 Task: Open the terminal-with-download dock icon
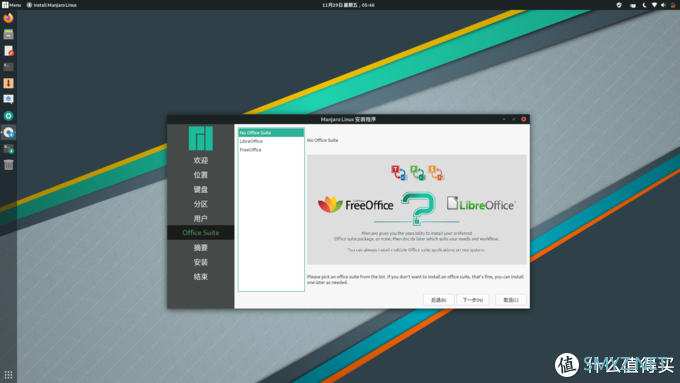8,149
